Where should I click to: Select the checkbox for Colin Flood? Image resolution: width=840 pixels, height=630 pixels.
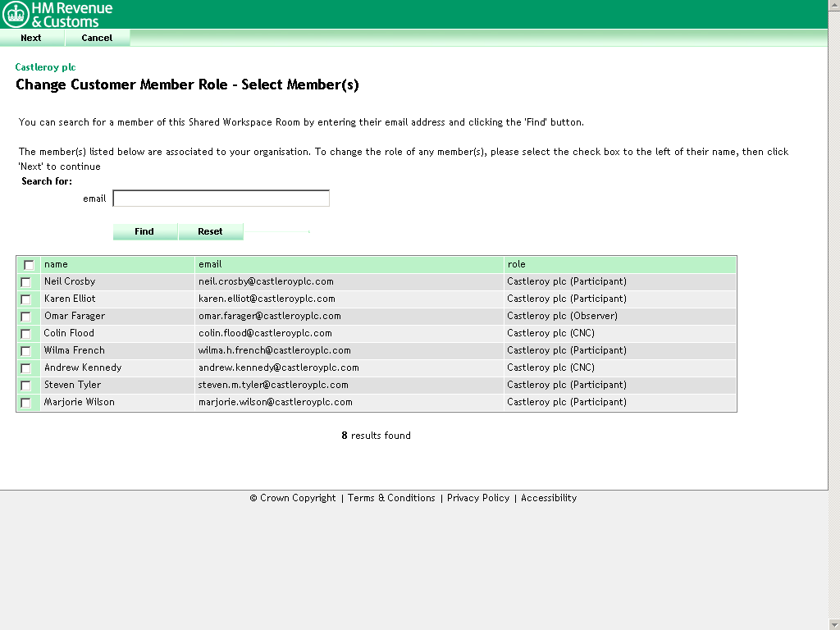pyautogui.click(x=25, y=333)
